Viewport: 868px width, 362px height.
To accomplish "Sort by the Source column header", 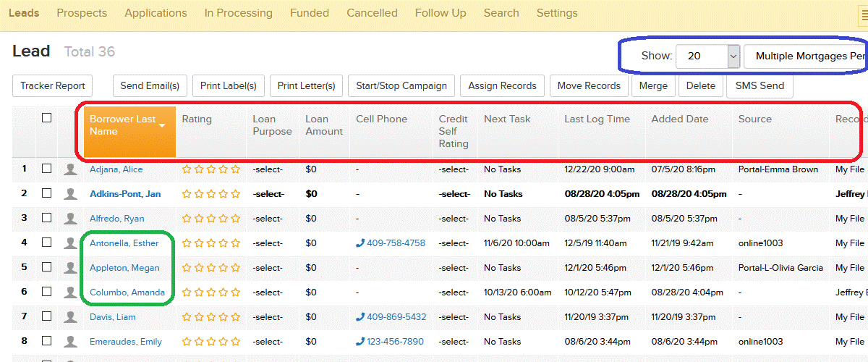I will (755, 119).
